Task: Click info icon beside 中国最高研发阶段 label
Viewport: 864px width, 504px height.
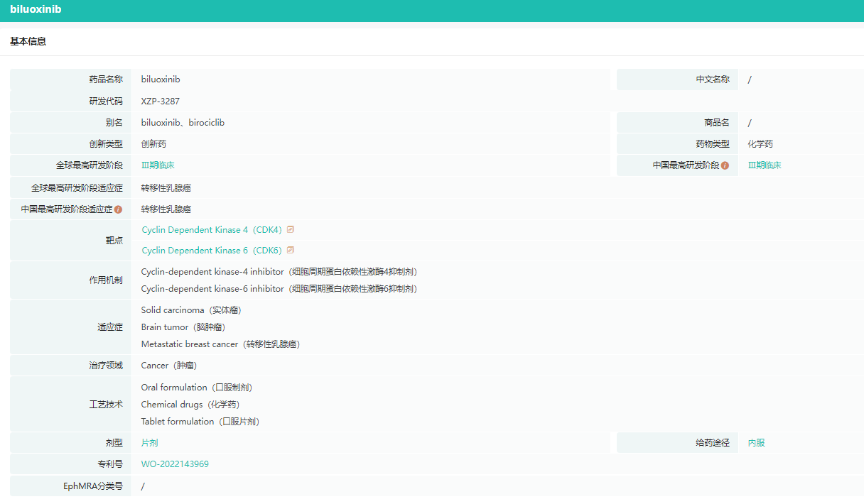Action: point(725,165)
